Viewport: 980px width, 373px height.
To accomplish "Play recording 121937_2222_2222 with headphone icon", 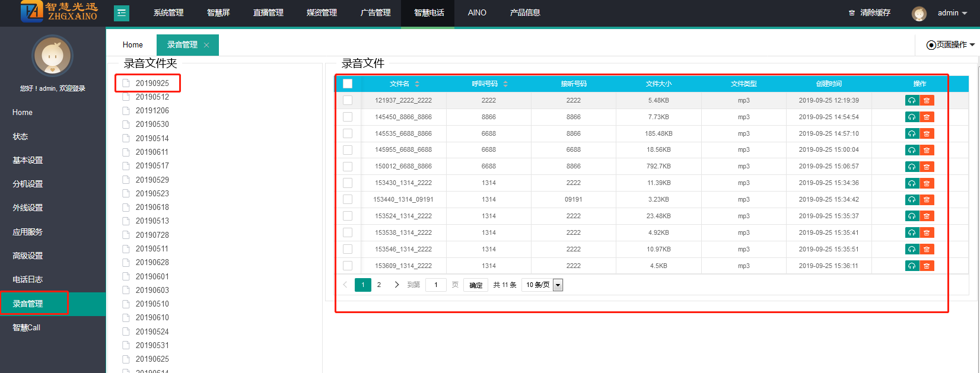I will (912, 100).
